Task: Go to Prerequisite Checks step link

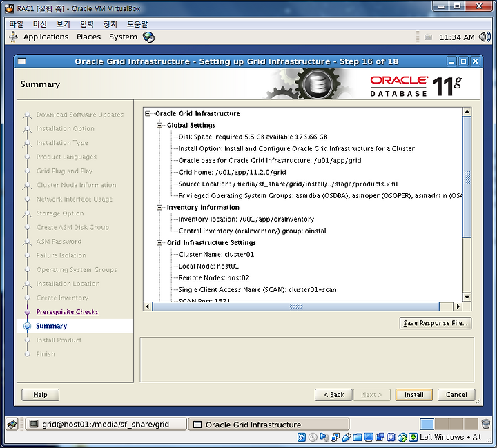Action: tap(68, 311)
